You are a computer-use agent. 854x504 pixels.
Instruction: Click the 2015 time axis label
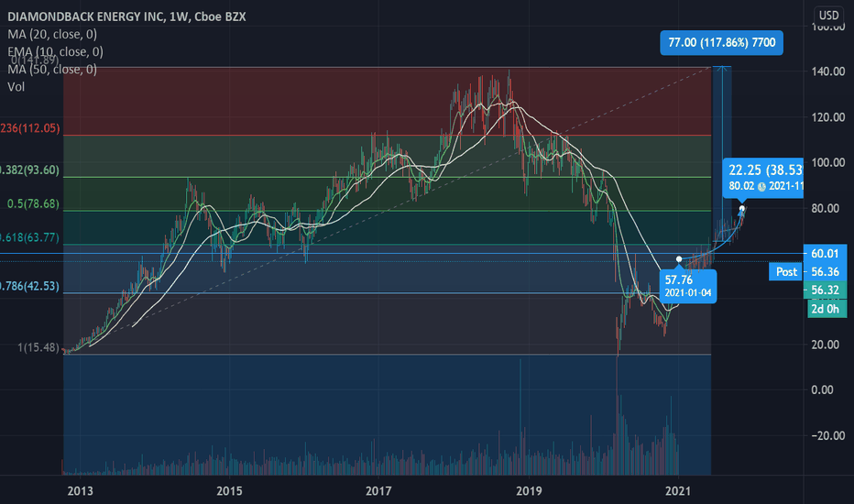coord(229,491)
